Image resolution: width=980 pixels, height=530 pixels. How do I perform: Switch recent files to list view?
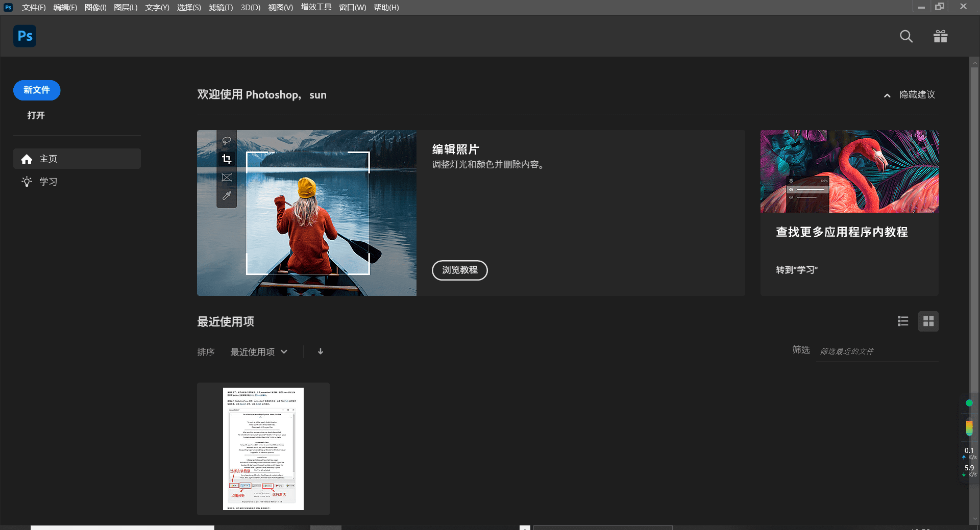pos(903,321)
